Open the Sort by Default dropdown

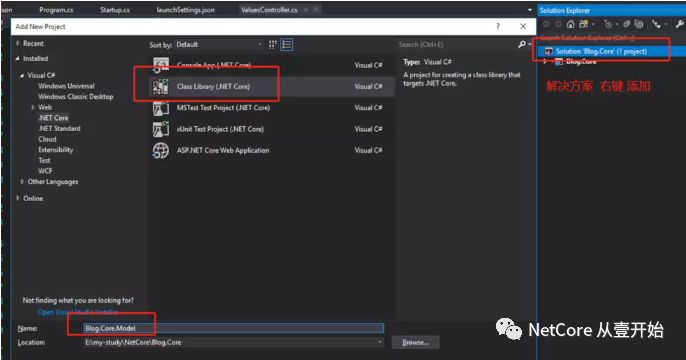click(219, 45)
